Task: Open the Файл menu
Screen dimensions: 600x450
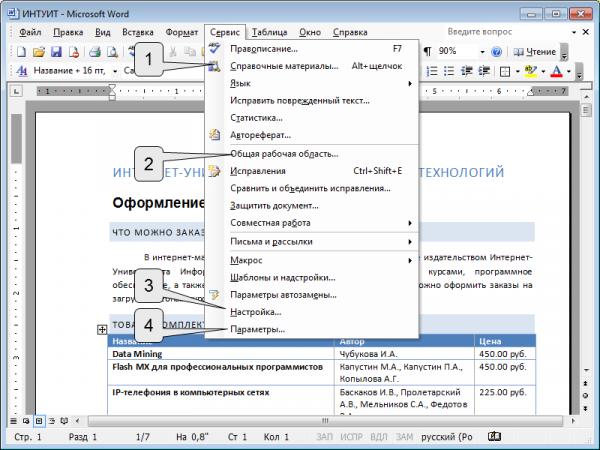Action: pos(30,33)
